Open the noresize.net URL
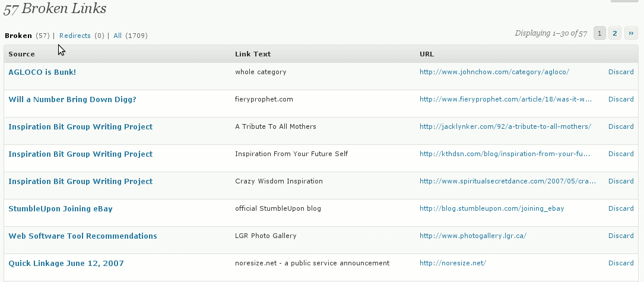The height and width of the screenshot is (282, 644). [x=453, y=263]
